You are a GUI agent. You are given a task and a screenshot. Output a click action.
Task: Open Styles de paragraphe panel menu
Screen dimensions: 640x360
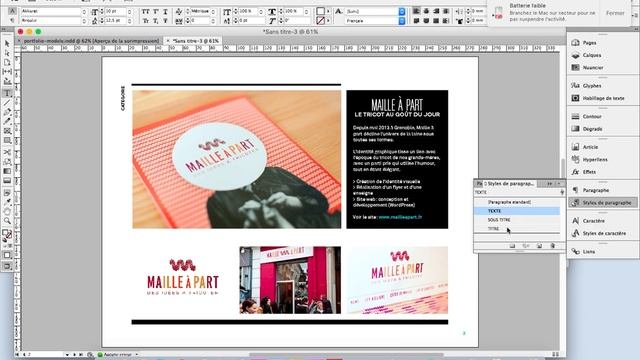pos(560,184)
